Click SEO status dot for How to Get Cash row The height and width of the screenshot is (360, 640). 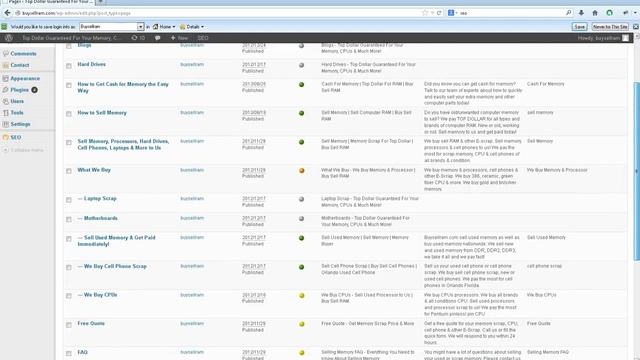point(301,84)
